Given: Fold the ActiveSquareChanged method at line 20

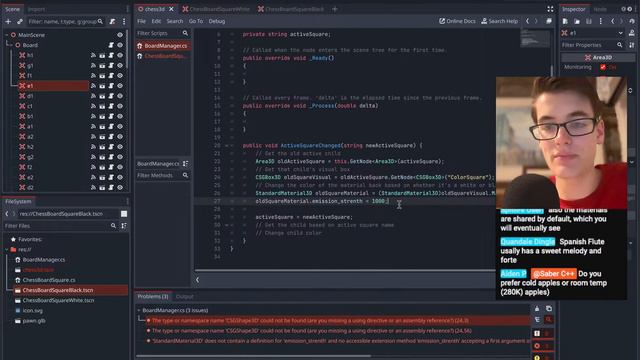Looking at the screenshot, I should 227,146.
